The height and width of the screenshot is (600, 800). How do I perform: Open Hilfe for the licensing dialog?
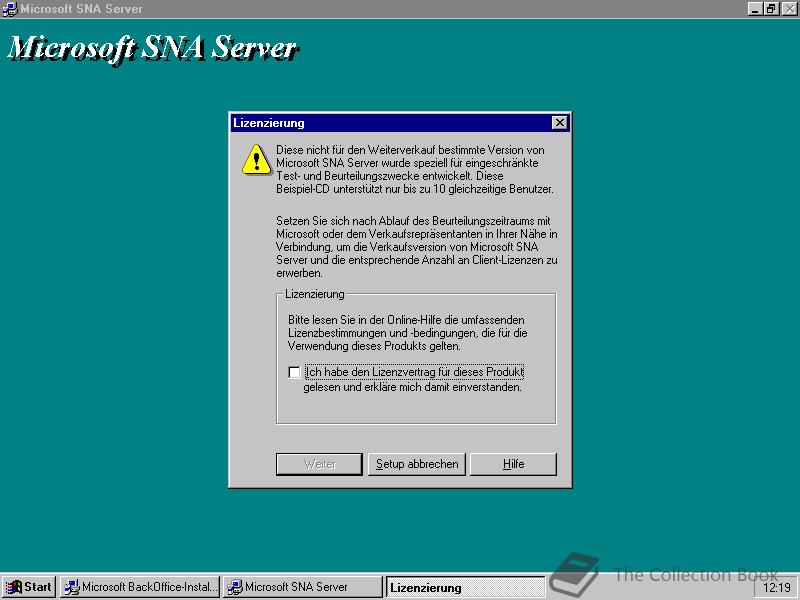pos(513,464)
